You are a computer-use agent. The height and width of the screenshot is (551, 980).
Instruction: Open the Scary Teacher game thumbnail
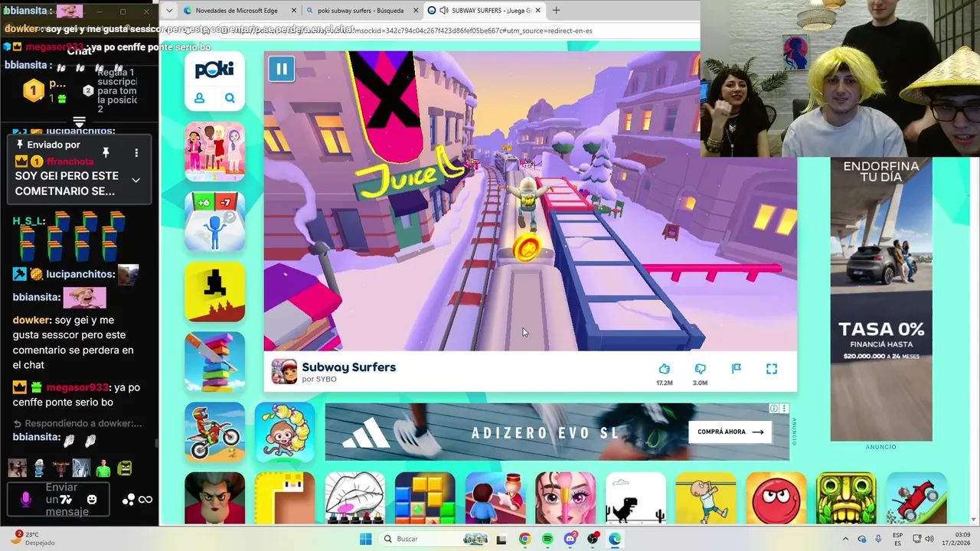(x=214, y=498)
